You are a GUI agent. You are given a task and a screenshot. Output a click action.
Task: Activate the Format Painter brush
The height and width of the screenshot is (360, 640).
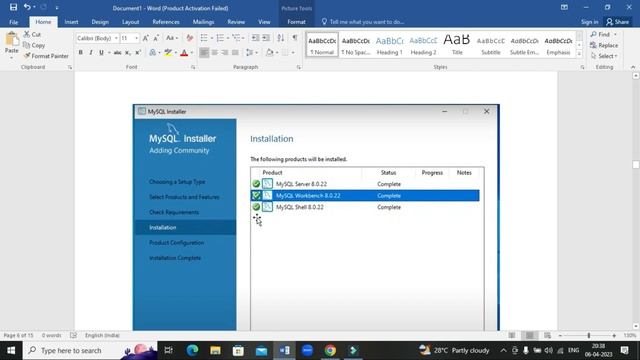[x=46, y=56]
